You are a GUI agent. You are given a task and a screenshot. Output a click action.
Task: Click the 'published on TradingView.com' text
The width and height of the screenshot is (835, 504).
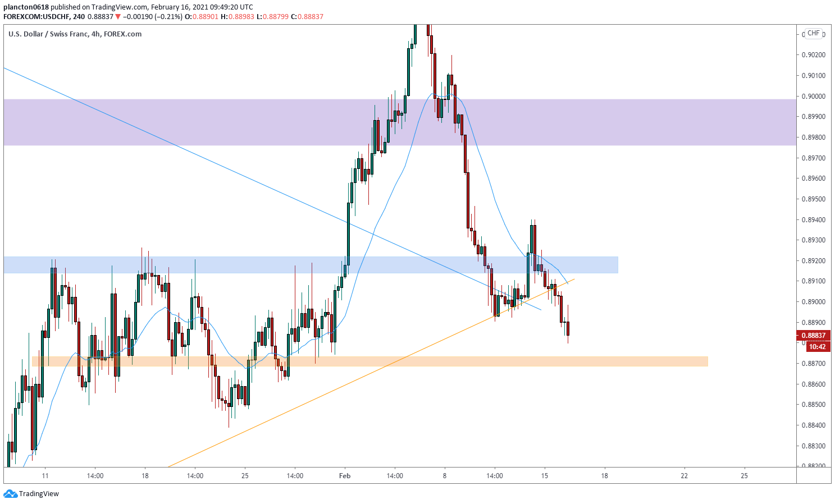(99, 7)
